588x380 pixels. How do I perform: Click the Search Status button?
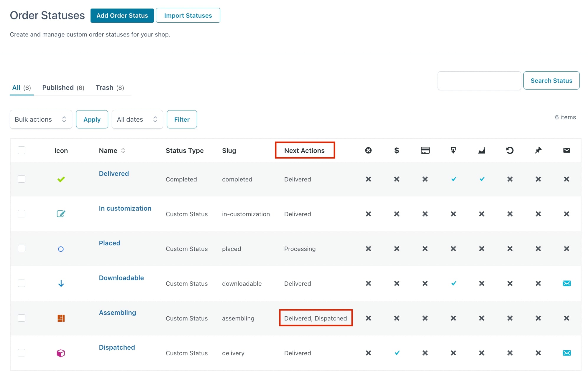(551, 80)
